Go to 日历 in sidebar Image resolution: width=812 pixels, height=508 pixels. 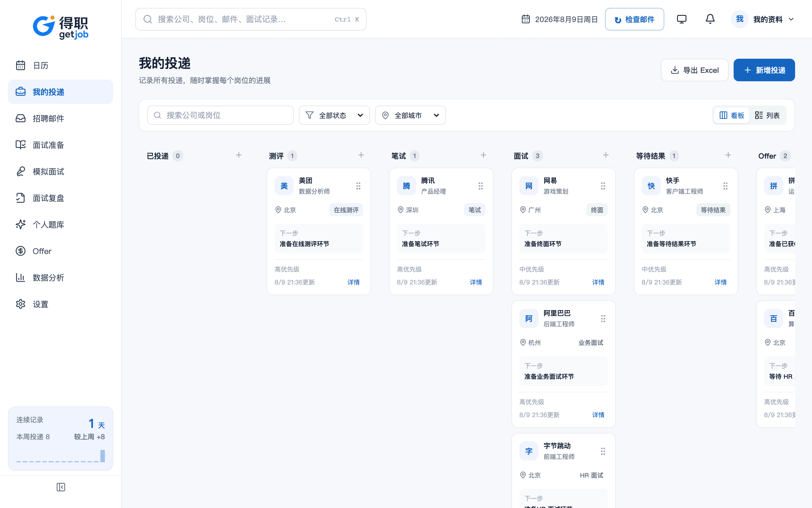click(61, 65)
